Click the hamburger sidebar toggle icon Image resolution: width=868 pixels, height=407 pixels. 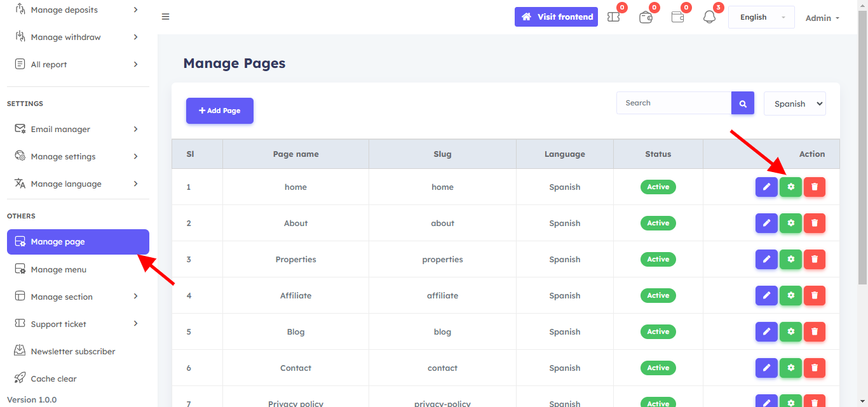[165, 17]
